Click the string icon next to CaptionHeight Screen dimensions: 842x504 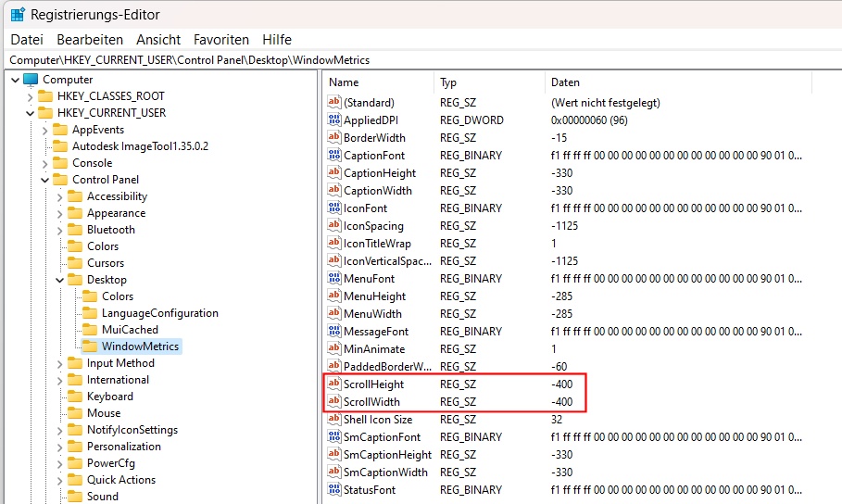point(334,172)
